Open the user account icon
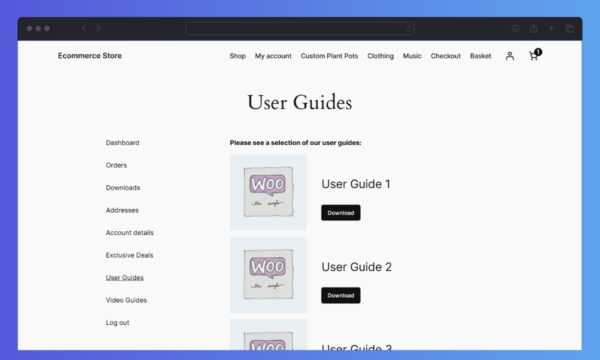Screen dimensions: 600x360 click(x=510, y=56)
